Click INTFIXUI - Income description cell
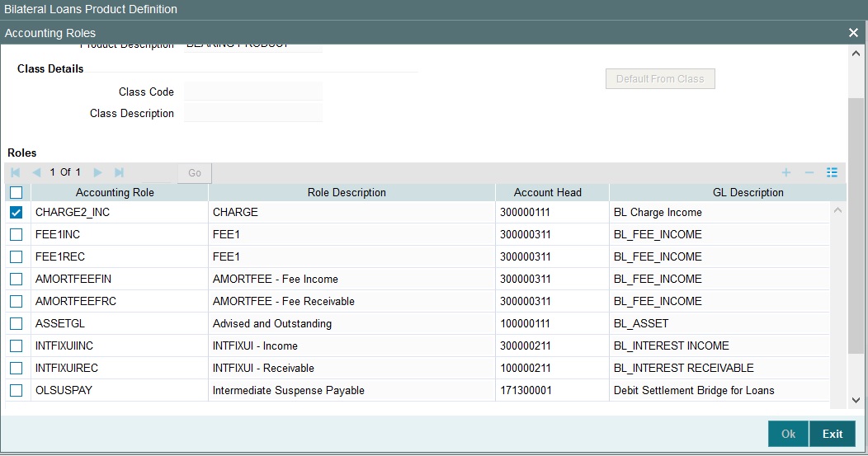The image size is (868, 456). click(351, 346)
